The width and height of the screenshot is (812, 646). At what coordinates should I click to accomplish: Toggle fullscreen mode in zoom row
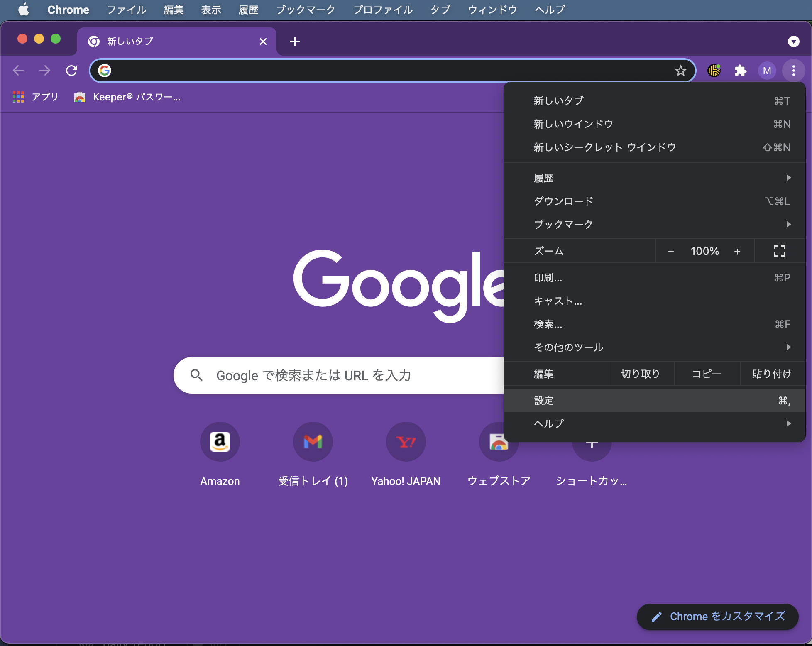779,251
